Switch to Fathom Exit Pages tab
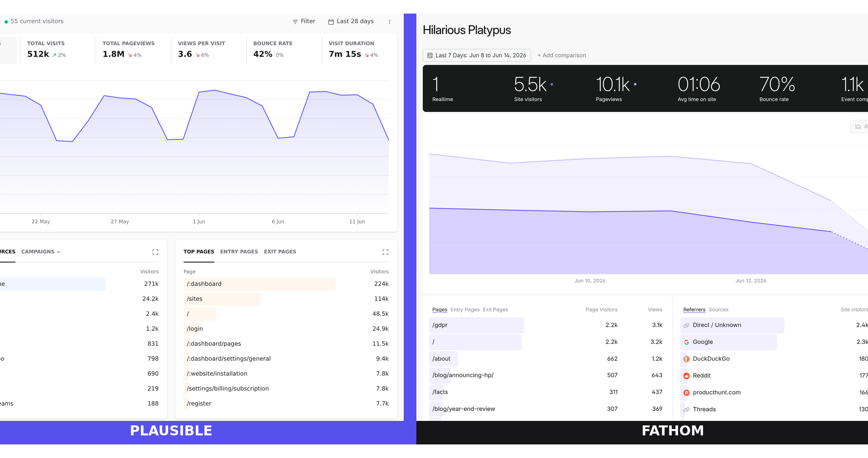 tap(495, 310)
